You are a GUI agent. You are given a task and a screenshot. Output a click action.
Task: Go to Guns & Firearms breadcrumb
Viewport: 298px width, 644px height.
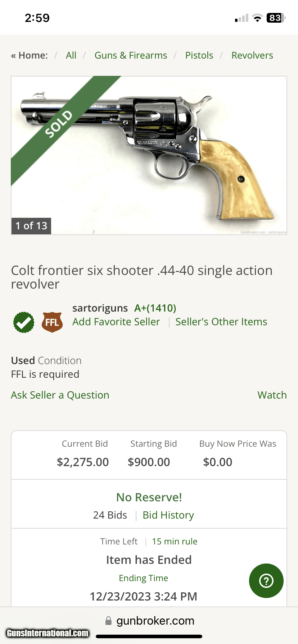click(131, 55)
